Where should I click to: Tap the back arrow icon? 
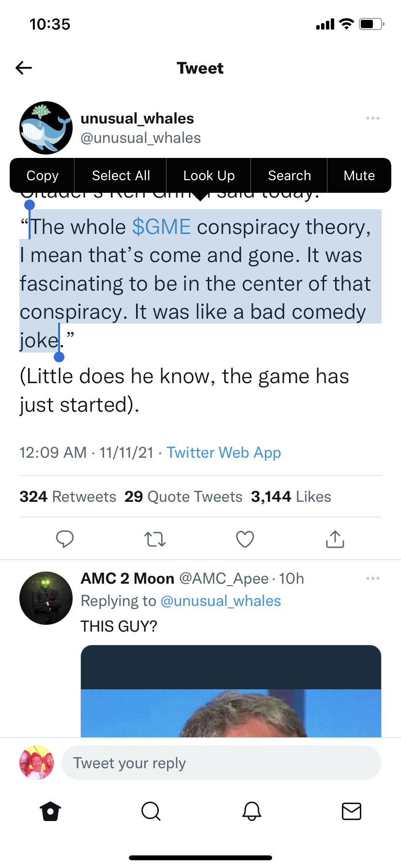click(24, 68)
